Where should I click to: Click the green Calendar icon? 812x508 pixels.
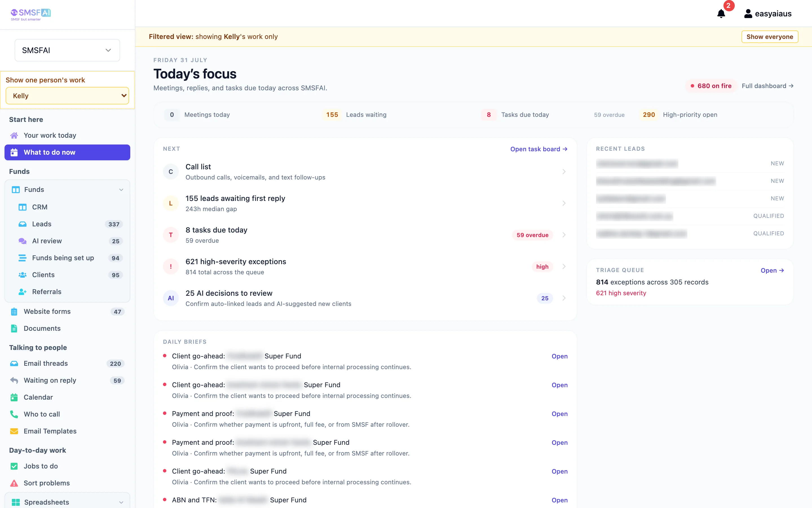pyautogui.click(x=14, y=397)
